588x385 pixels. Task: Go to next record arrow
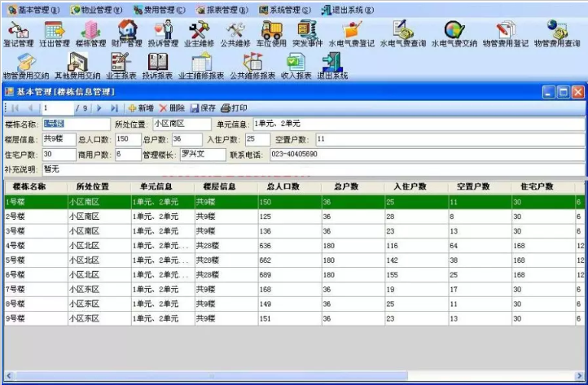[x=99, y=108]
